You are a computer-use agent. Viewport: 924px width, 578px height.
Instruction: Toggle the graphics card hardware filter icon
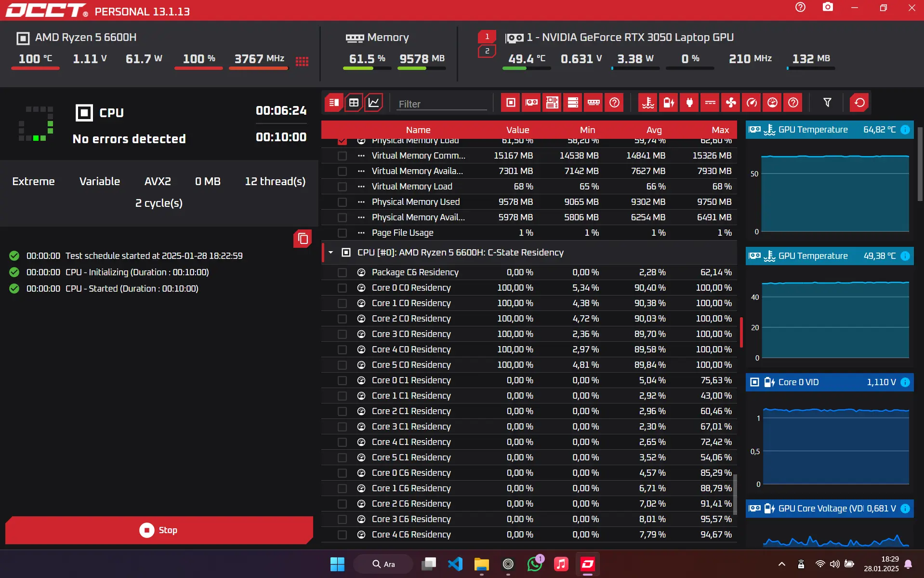[x=531, y=103]
